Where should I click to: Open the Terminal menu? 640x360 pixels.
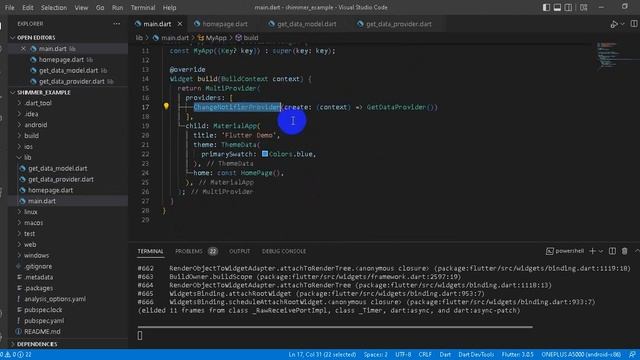143,8
